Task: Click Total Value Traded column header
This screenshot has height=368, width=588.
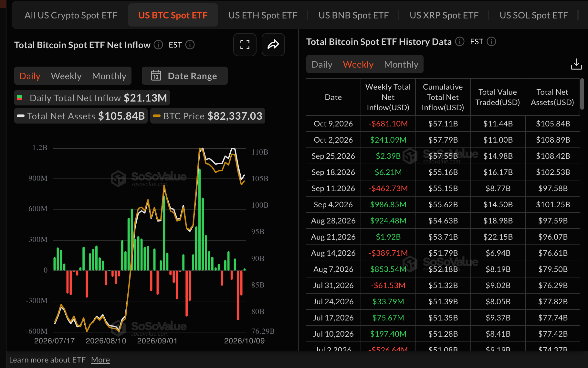Action: (498, 97)
